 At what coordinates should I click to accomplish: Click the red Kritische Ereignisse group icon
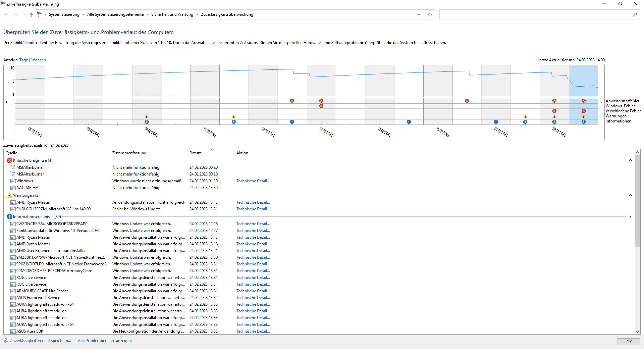(x=10, y=160)
